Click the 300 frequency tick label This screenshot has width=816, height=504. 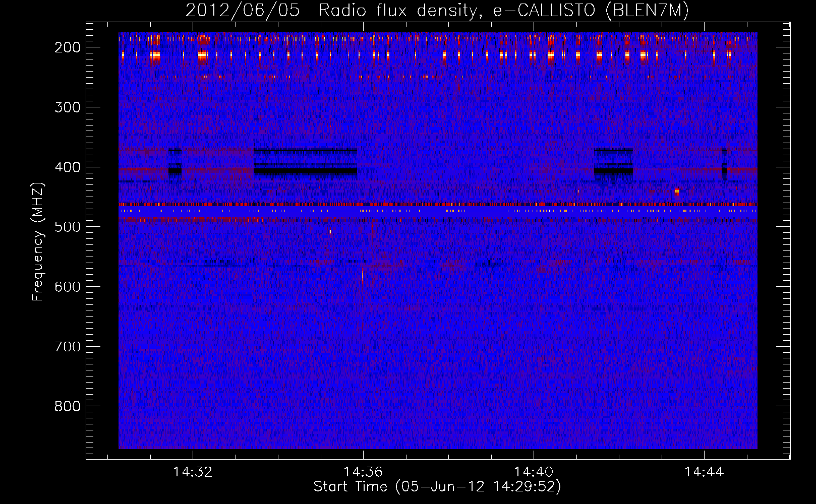(68, 107)
